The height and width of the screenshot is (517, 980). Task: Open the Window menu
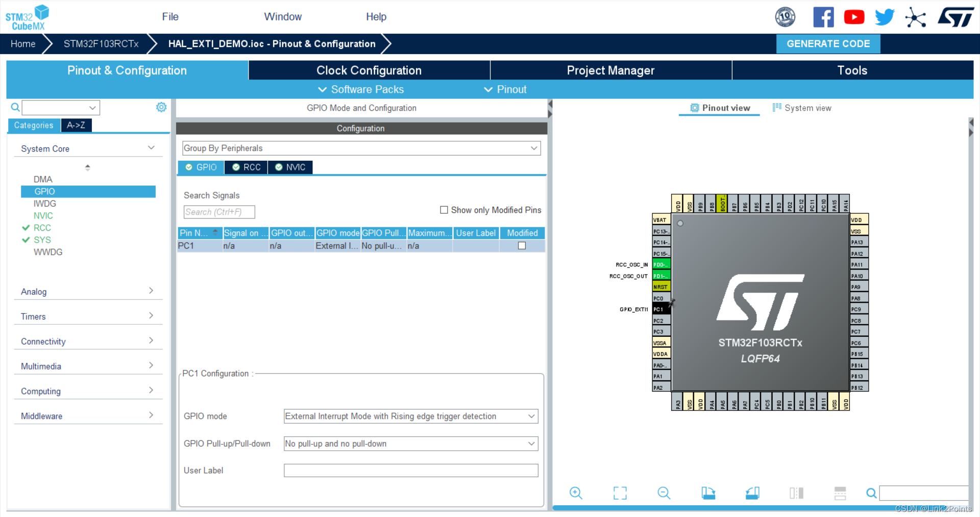283,16
